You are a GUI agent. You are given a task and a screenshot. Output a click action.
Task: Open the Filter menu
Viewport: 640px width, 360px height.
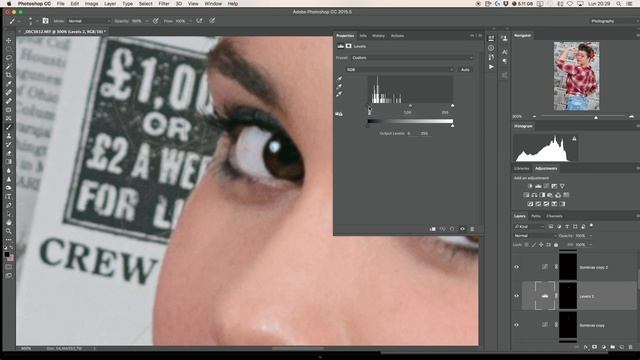[x=164, y=4]
